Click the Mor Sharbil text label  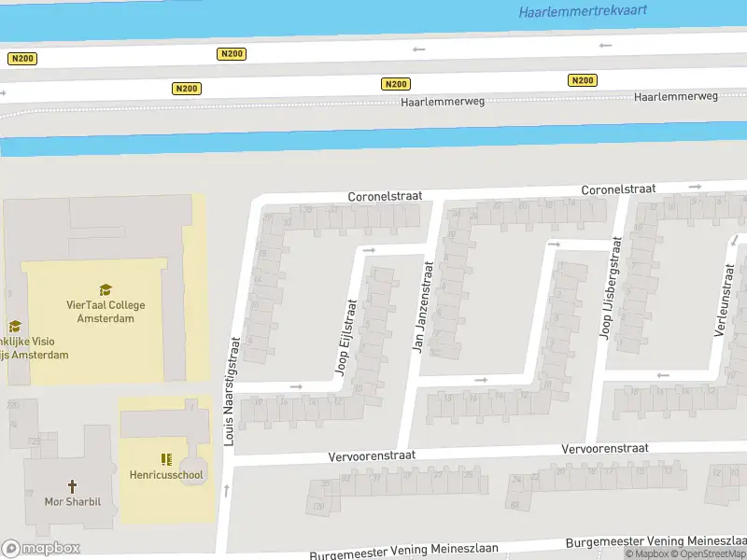point(72,501)
